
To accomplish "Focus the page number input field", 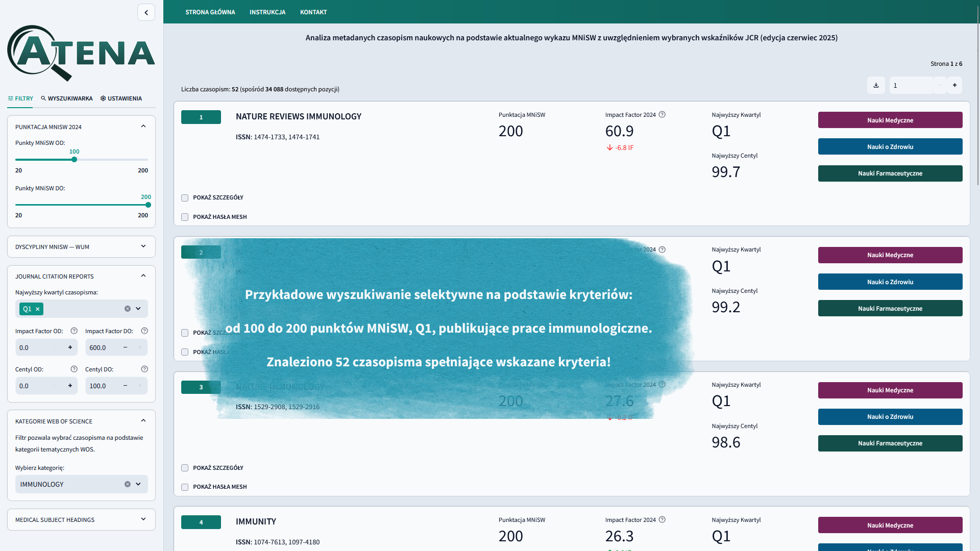I will coord(911,85).
